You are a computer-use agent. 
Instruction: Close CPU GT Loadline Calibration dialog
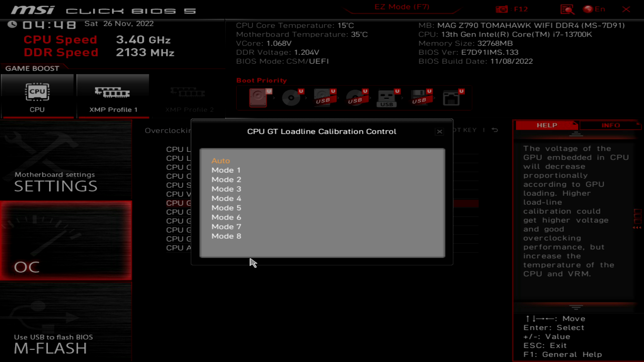tap(439, 132)
